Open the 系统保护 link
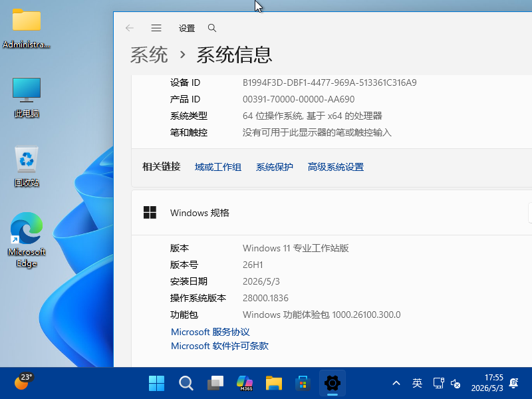The image size is (532, 399). click(274, 167)
